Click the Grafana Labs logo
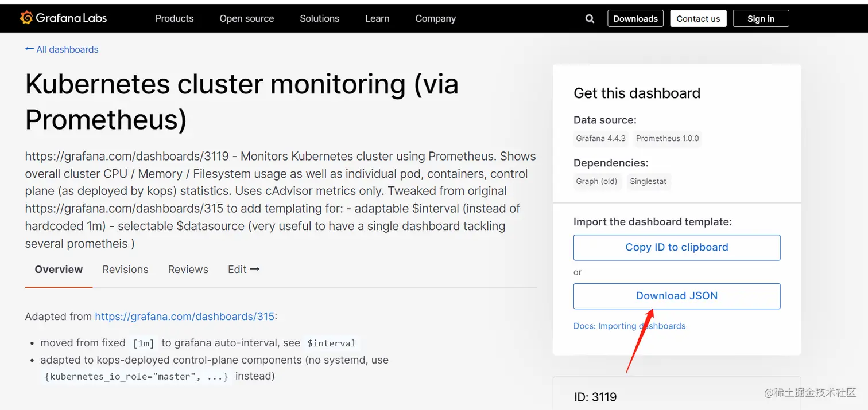This screenshot has height=410, width=868. point(63,18)
